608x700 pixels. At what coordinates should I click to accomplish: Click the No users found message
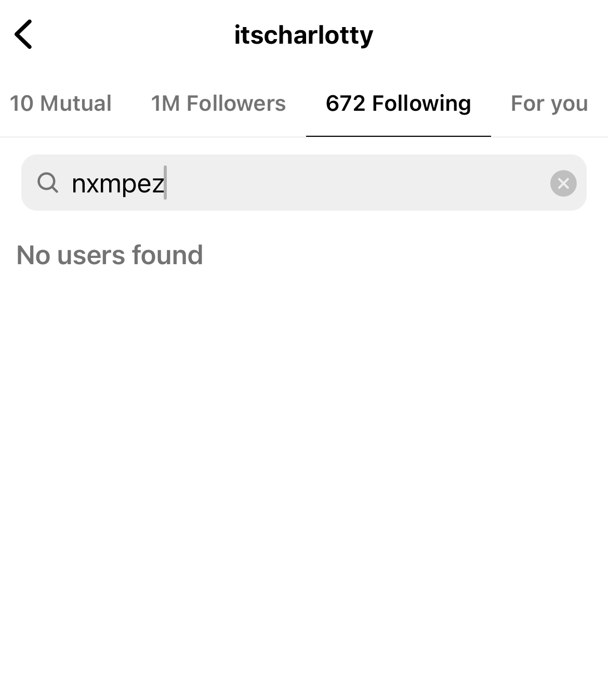pos(110,255)
